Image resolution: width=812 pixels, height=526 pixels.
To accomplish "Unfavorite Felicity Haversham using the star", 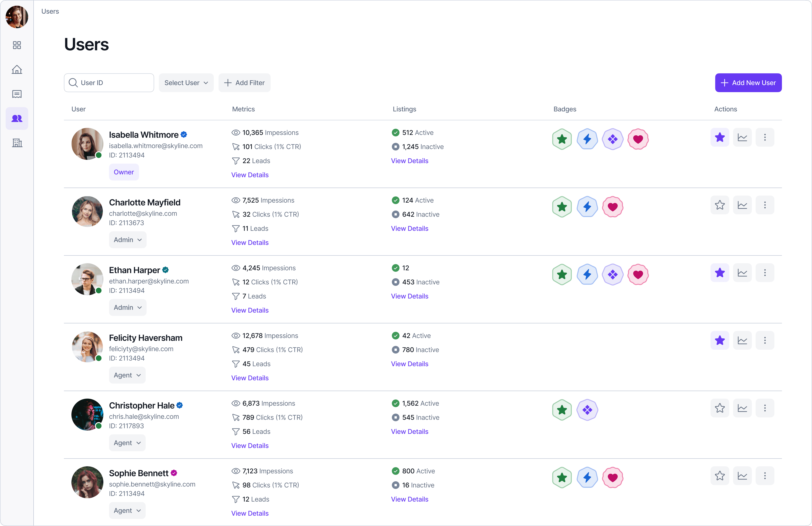I will [719, 340].
